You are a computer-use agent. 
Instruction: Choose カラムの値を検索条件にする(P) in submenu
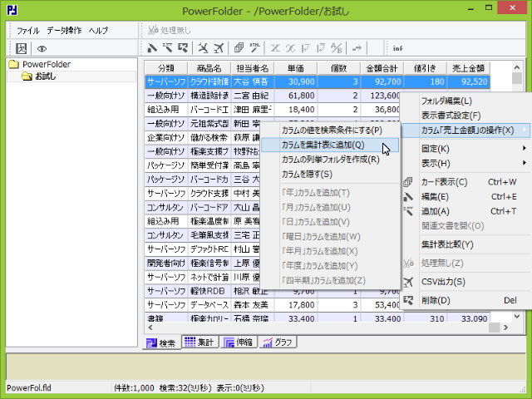click(332, 131)
